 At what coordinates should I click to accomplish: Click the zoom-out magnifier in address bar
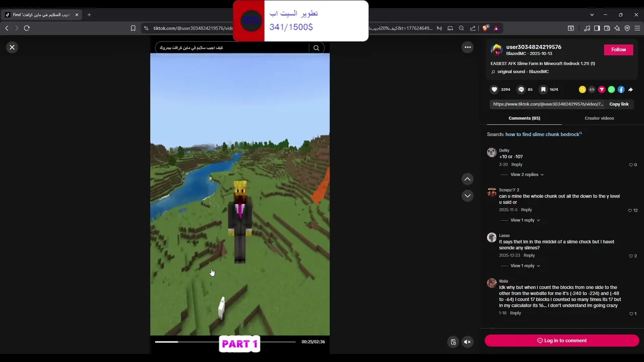[461, 28]
